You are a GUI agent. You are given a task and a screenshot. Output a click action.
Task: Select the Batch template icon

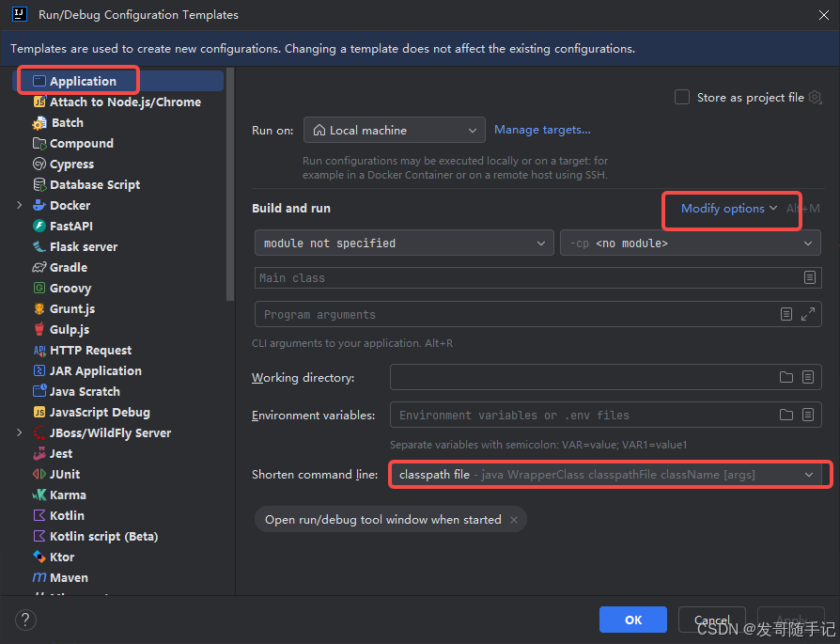click(x=39, y=123)
